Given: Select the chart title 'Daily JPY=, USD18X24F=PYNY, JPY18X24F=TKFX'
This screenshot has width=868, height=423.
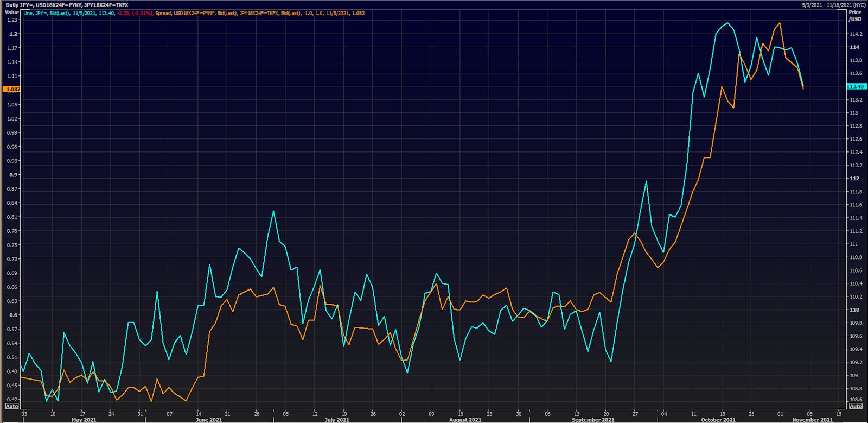Looking at the screenshot, I should [67, 5].
